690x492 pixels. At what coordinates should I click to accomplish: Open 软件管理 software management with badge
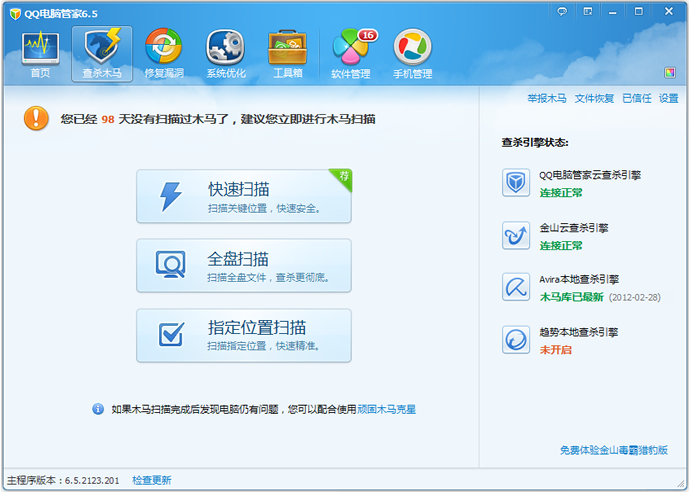tap(351, 53)
